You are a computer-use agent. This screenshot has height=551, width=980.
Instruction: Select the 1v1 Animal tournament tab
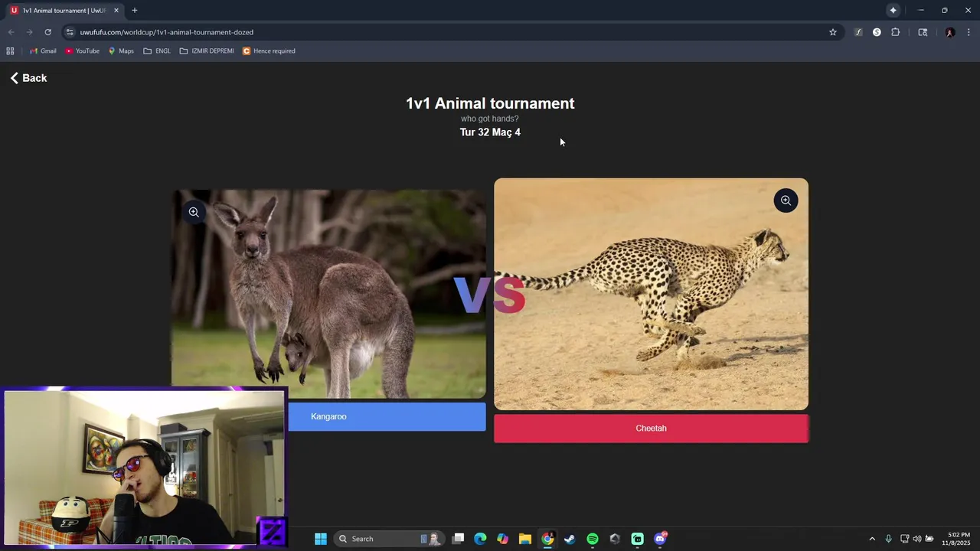click(64, 11)
